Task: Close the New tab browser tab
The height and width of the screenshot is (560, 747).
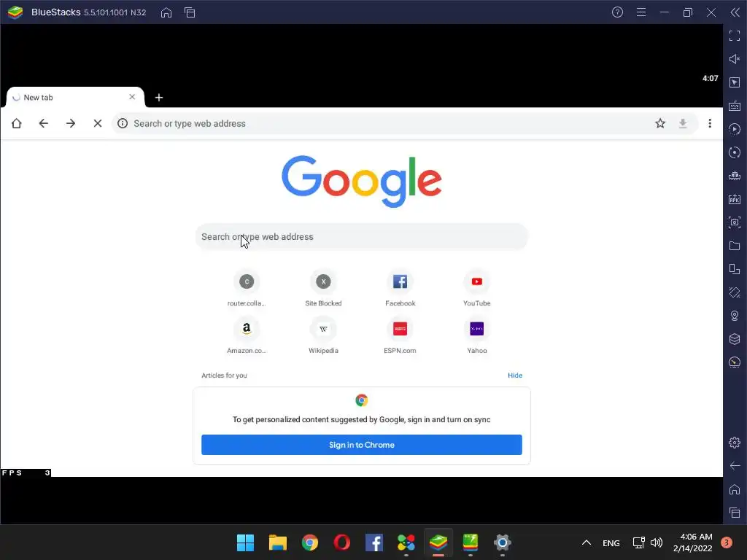Action: [x=132, y=97]
